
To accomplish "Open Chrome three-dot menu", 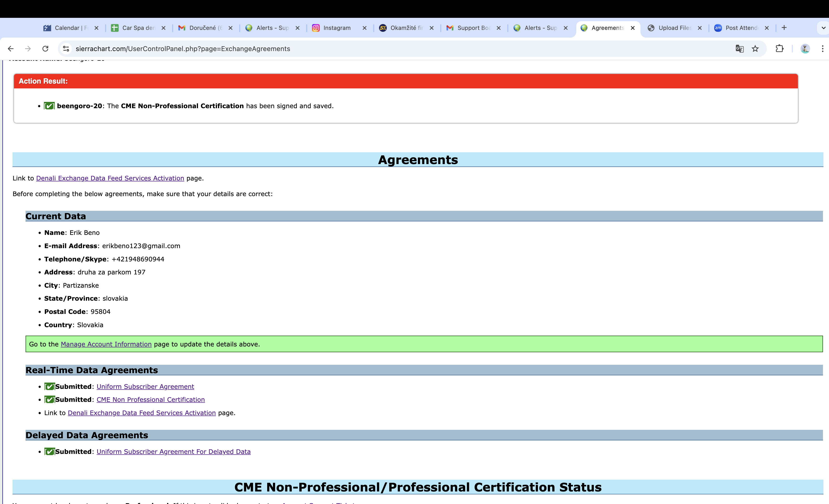I will click(822, 49).
